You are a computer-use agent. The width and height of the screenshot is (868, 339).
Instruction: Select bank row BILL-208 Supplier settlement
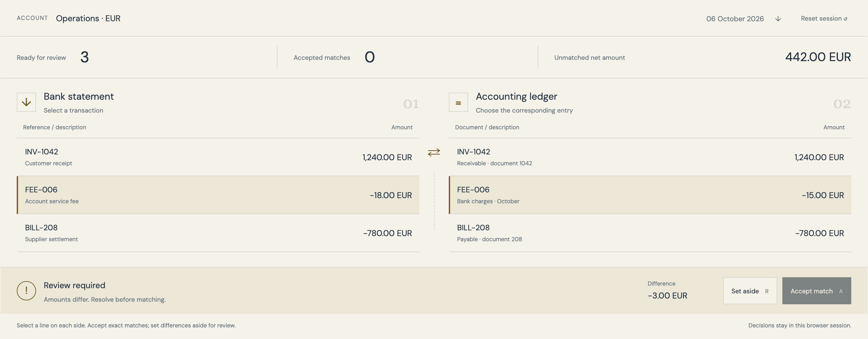click(218, 233)
